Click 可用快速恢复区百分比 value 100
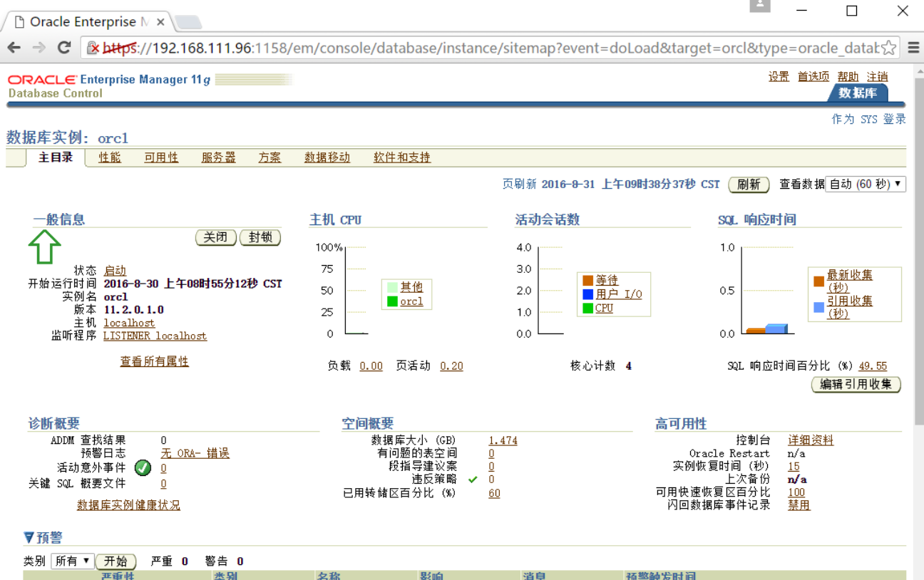This screenshot has width=924, height=580. tap(796, 492)
